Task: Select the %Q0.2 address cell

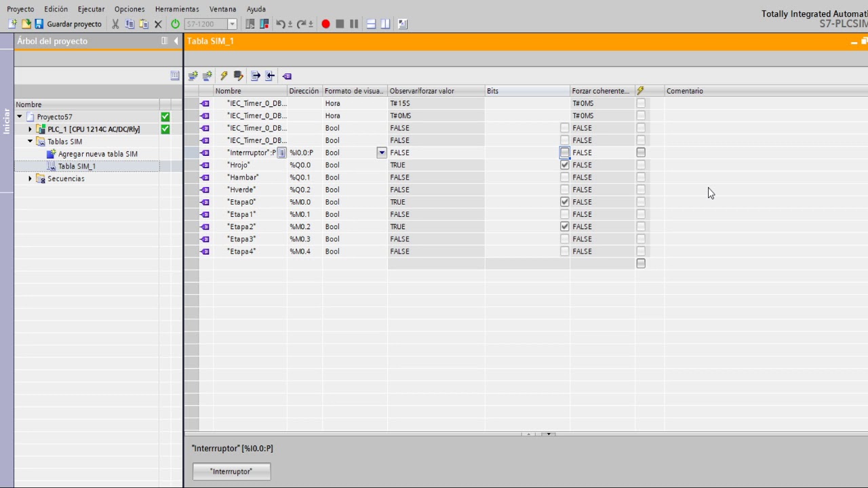Action: (x=304, y=190)
